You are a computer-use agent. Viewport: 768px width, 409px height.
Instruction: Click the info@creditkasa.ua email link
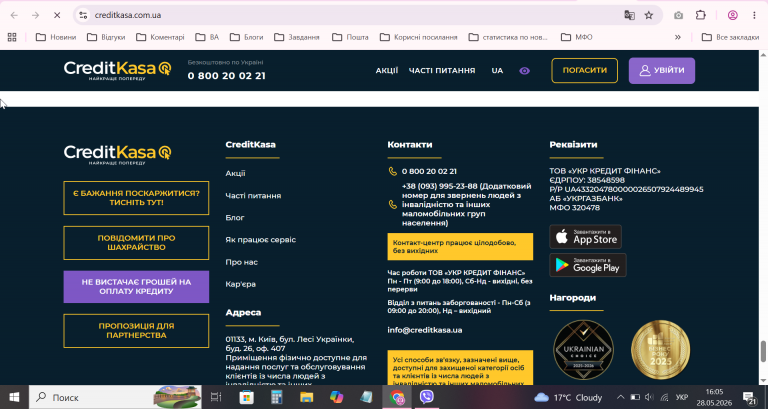point(425,330)
